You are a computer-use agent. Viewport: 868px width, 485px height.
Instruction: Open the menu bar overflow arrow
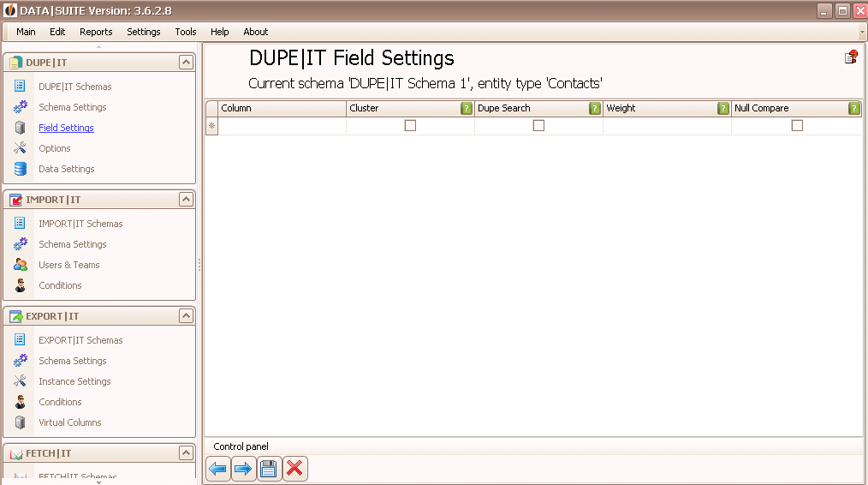tap(862, 33)
